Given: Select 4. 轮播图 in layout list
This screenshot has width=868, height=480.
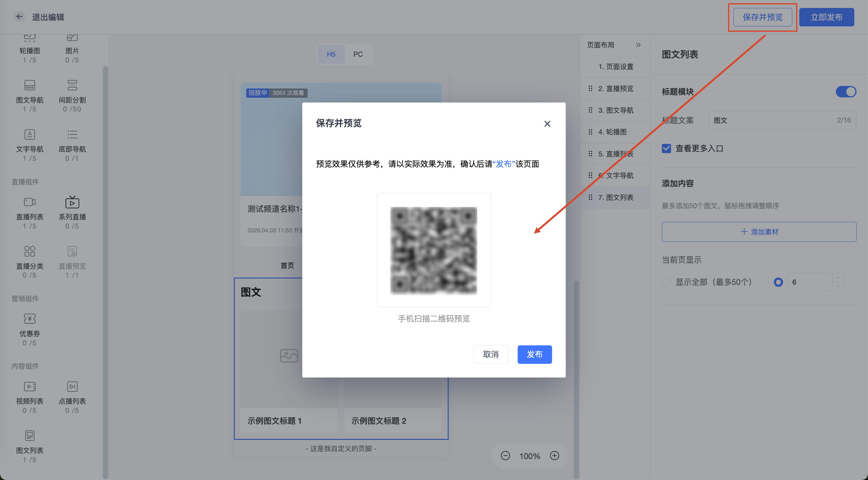Looking at the screenshot, I should coord(615,132).
